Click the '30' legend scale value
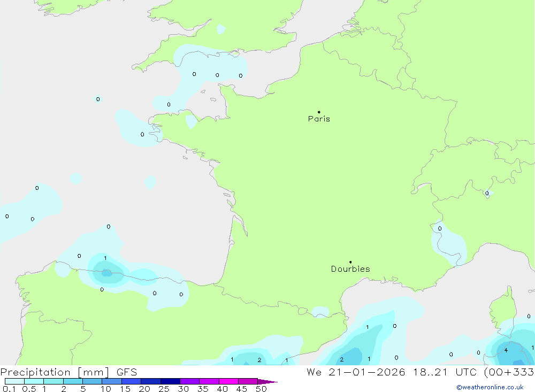Image resolution: width=535 pixels, height=392 pixels. [x=184, y=389]
